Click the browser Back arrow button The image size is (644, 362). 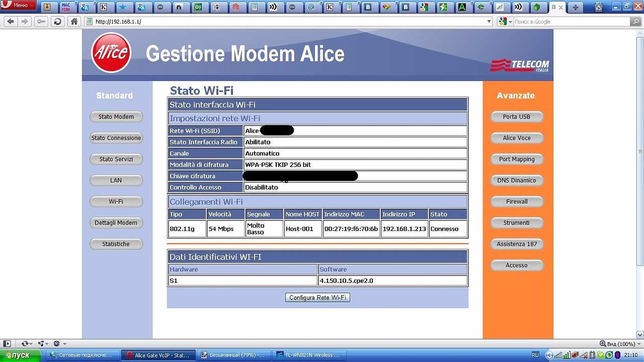tap(11, 22)
